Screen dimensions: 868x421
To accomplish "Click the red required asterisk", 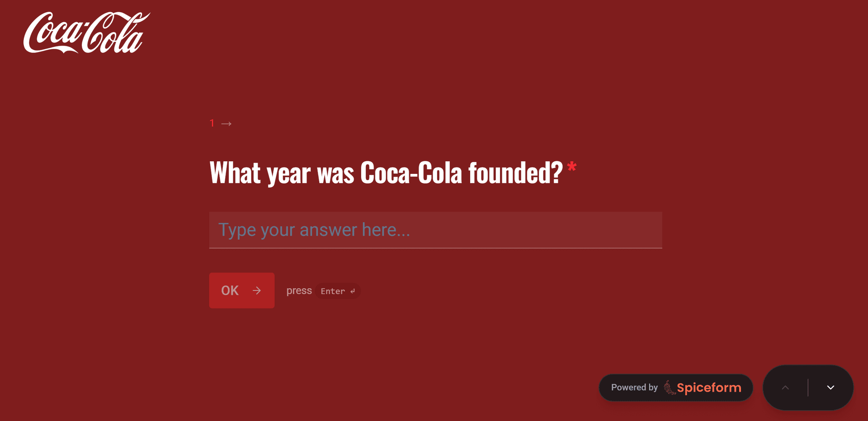I will 572,167.
